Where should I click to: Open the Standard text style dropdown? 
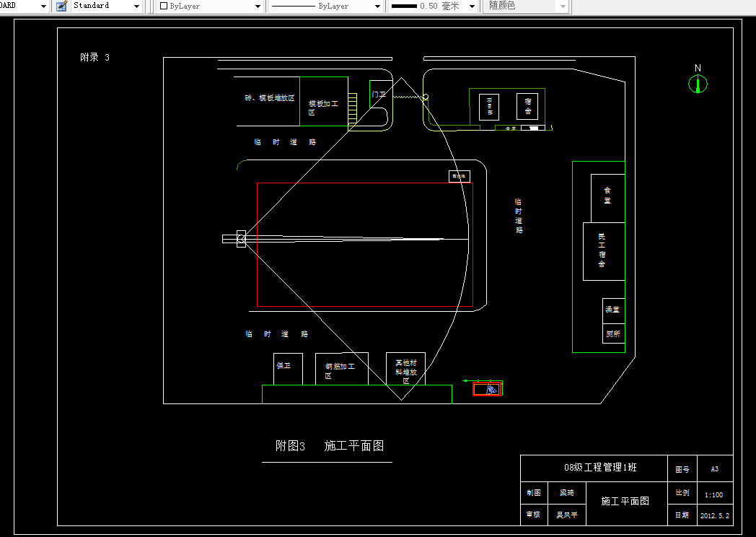[x=137, y=6]
